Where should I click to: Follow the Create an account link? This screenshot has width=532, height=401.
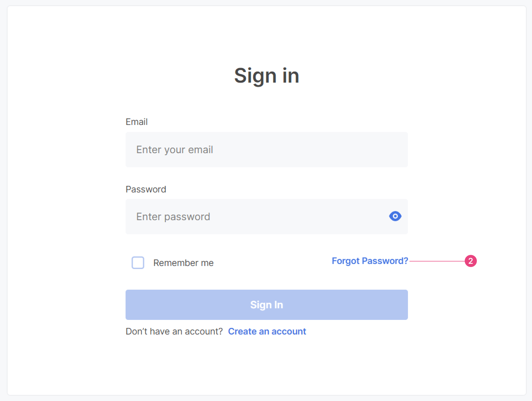click(x=267, y=331)
